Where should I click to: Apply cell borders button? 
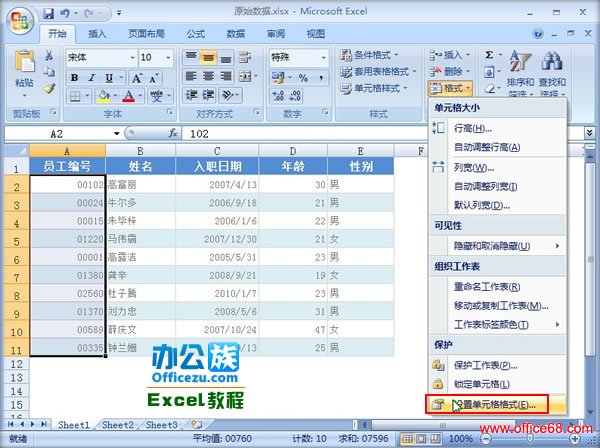[75, 96]
